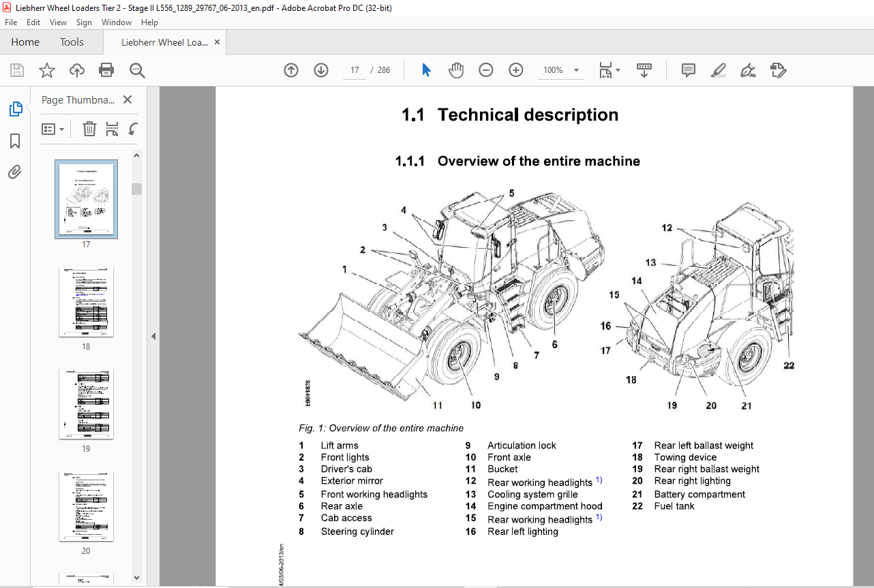Open the find text magnifier tool
874x588 pixels.
(x=137, y=70)
